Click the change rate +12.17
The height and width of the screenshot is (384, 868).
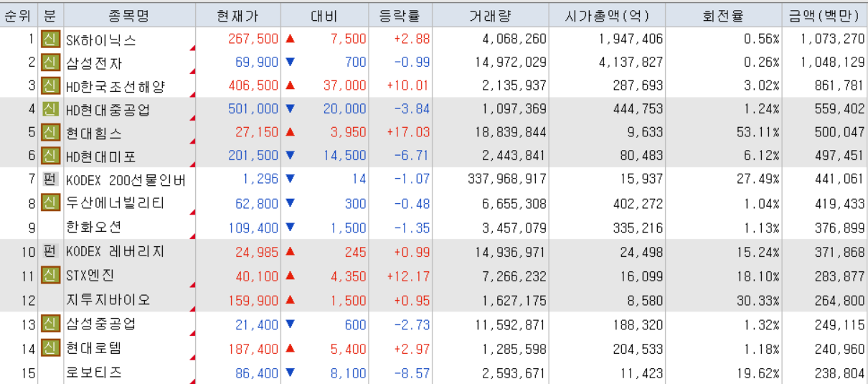coord(408,276)
